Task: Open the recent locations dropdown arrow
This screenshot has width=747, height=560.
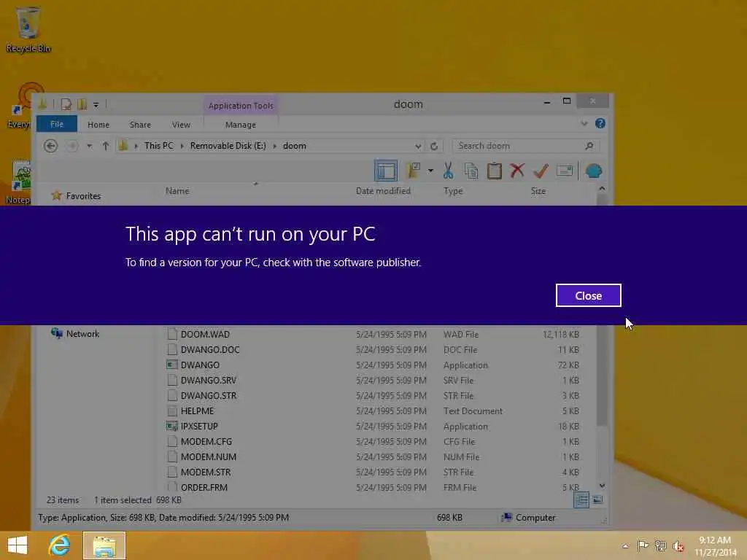Action: pyautogui.click(x=89, y=146)
